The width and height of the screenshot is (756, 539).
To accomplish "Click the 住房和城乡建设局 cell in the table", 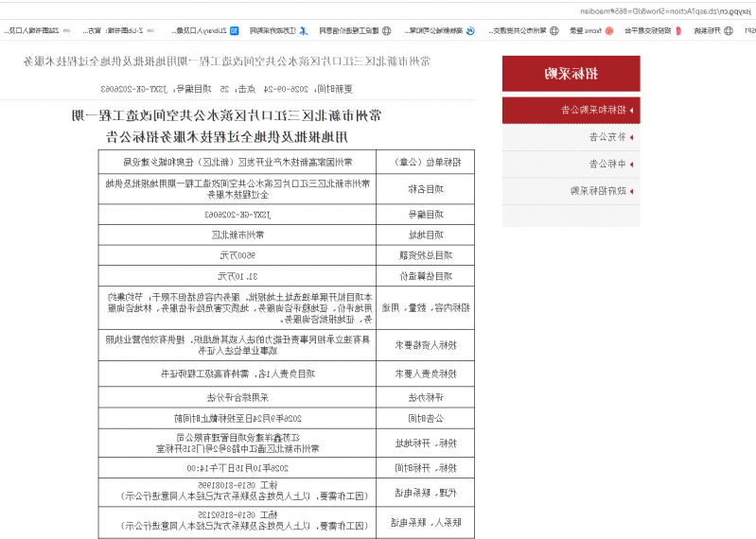I will (x=237, y=162).
